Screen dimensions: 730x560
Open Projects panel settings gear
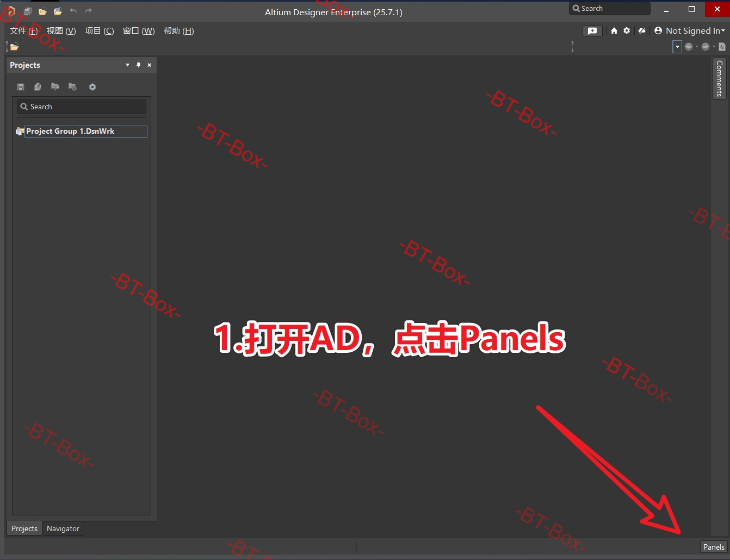click(x=92, y=87)
